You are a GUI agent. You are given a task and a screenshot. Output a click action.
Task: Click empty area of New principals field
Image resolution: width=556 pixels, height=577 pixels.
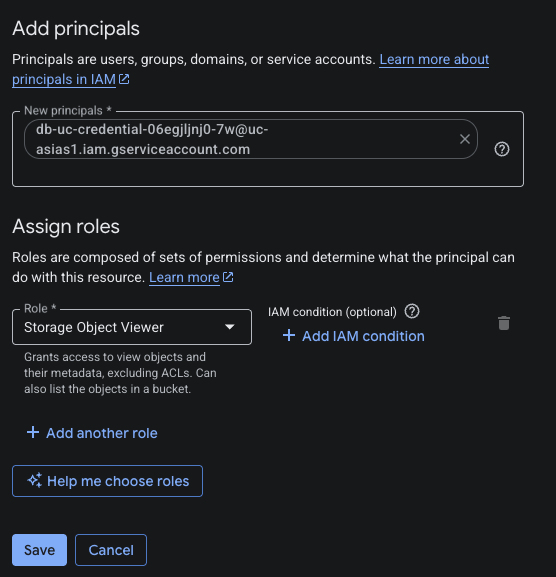[268, 173]
